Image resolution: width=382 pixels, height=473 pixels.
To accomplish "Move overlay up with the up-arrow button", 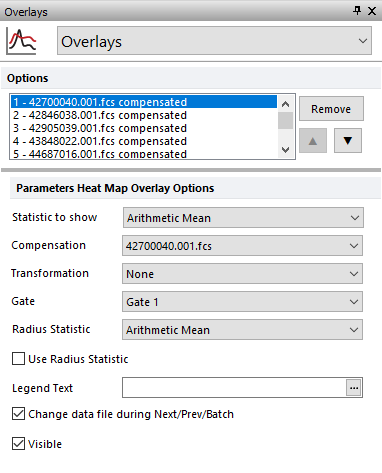I will click(313, 141).
